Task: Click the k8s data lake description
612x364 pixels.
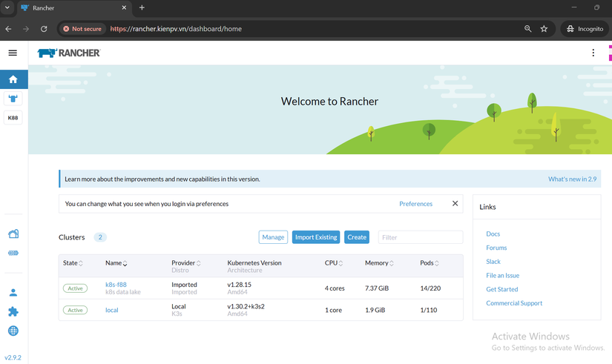Action: (123, 292)
